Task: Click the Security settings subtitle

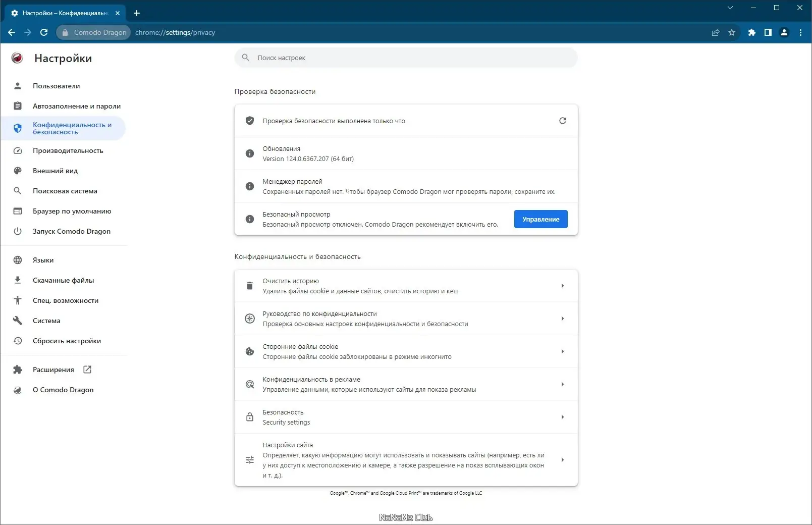Action: point(286,423)
